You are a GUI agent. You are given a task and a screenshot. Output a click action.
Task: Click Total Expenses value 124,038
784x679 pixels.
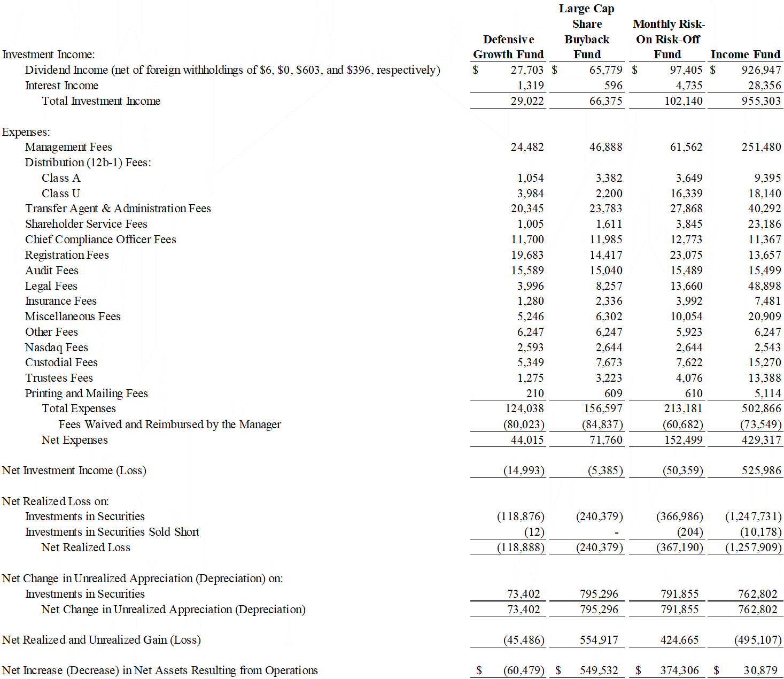pyautogui.click(x=524, y=408)
